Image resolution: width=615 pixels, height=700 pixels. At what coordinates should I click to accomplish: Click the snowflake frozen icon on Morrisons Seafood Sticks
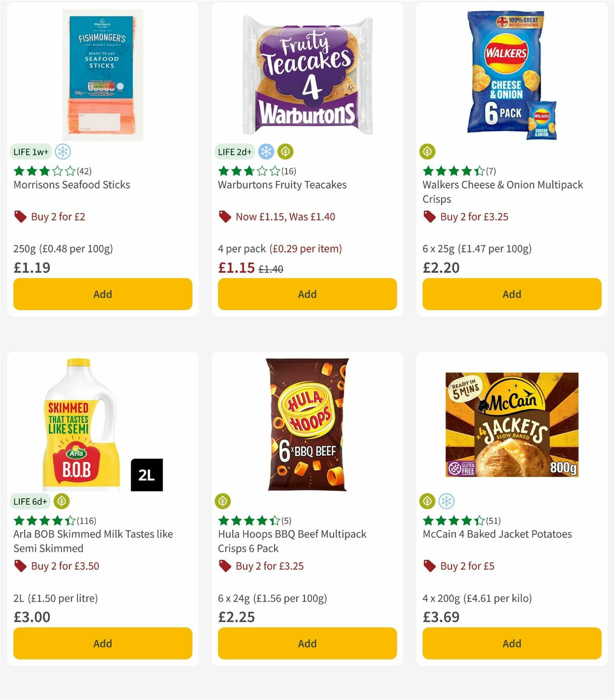pos(63,152)
